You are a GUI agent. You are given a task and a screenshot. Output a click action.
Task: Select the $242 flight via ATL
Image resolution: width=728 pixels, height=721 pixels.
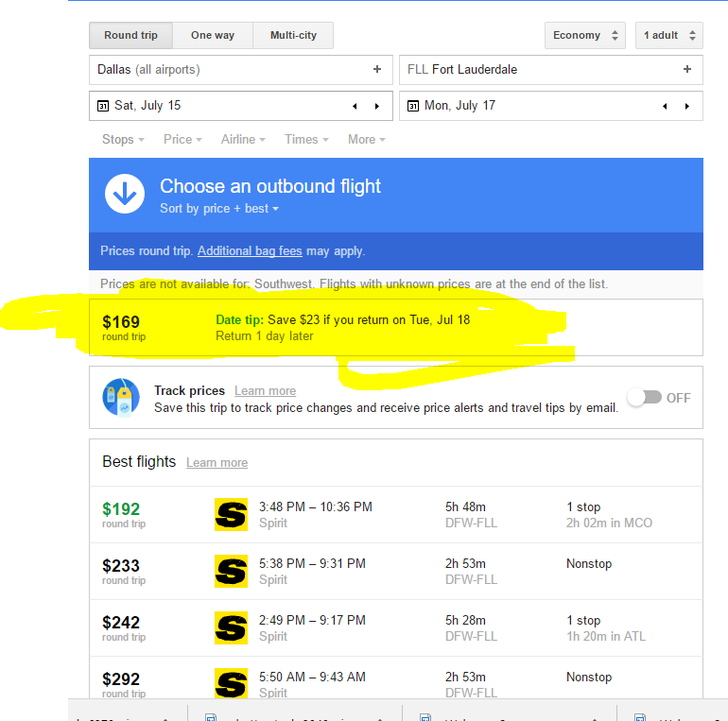pos(396,628)
